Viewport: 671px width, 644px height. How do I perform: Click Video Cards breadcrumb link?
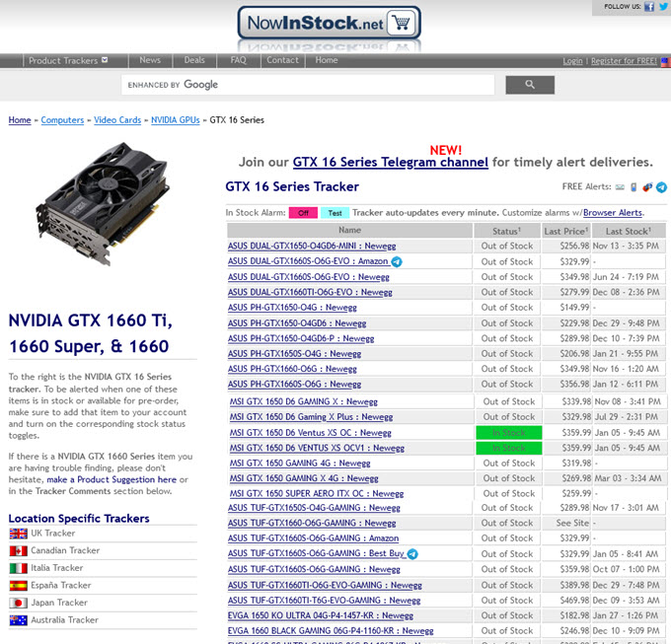coord(117,120)
